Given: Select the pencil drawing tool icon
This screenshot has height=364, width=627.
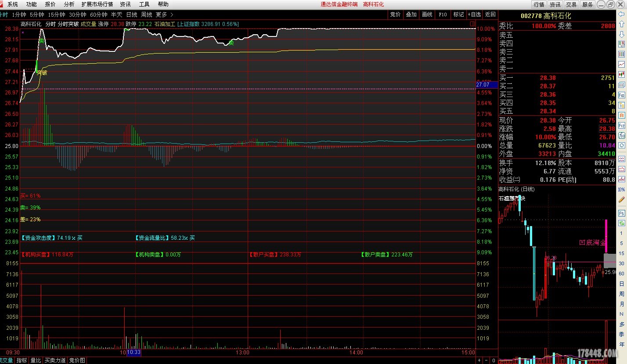Looking at the screenshot, I should coord(621,200).
